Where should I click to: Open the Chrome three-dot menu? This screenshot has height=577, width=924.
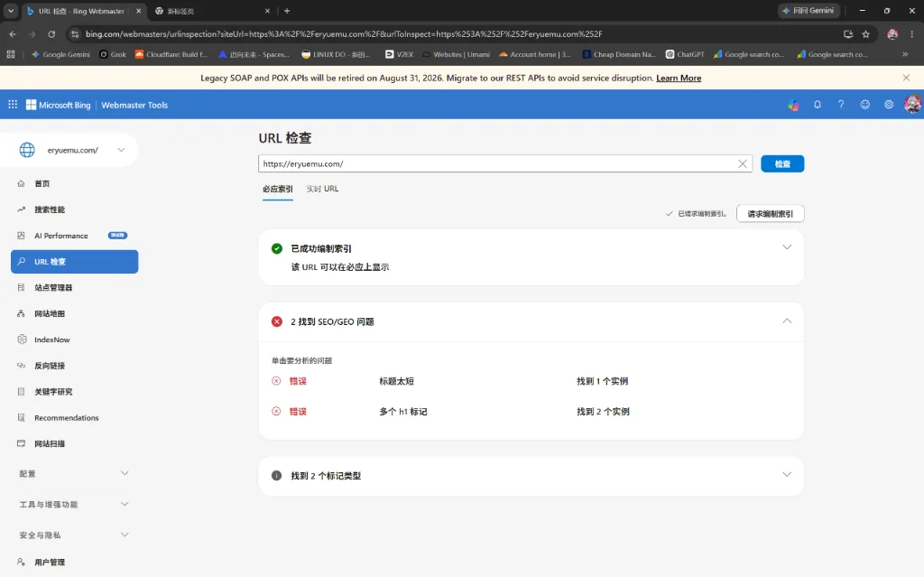(911, 34)
